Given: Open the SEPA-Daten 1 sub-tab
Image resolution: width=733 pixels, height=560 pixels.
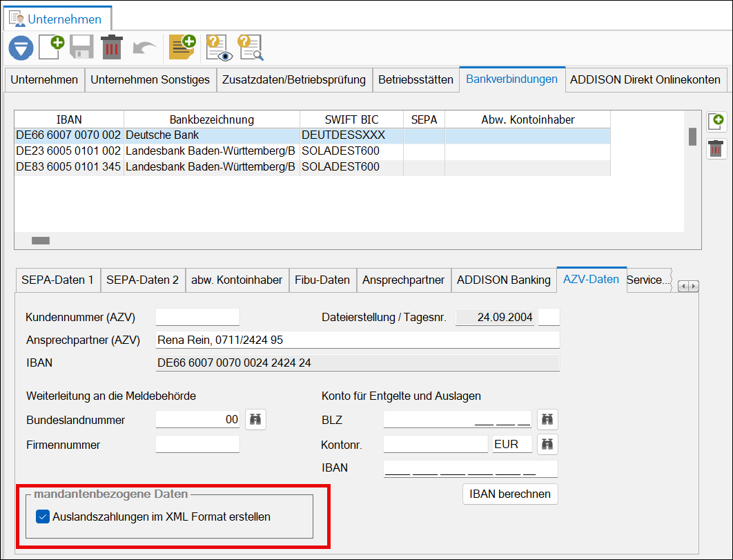Looking at the screenshot, I should point(58,280).
